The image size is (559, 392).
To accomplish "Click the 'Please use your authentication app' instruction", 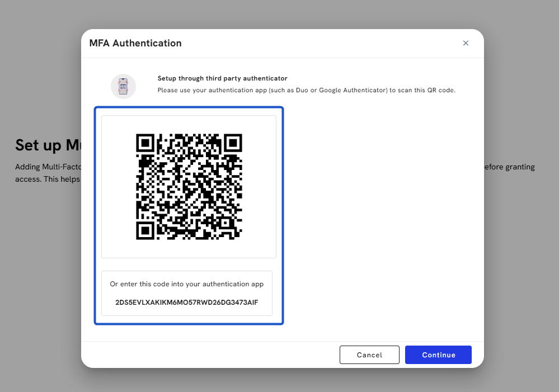I will [307, 90].
